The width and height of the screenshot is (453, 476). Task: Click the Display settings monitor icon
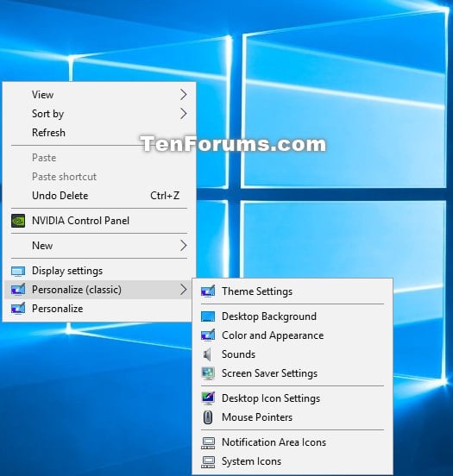[18, 271]
